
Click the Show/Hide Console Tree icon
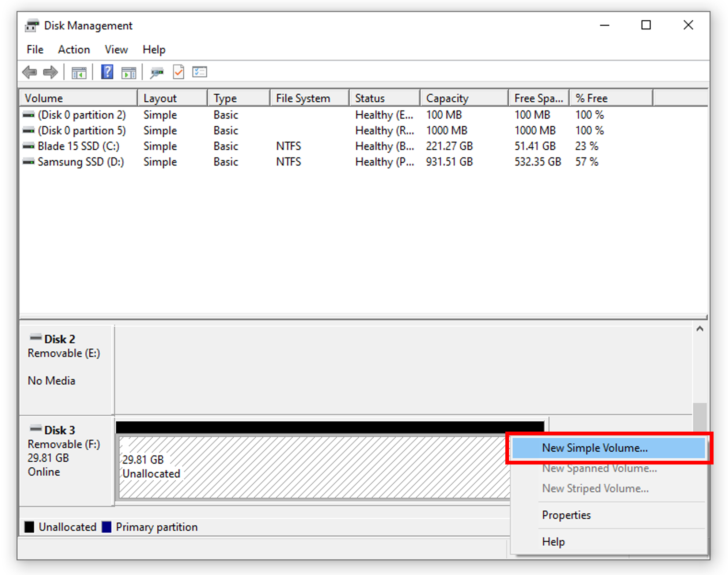click(x=79, y=73)
